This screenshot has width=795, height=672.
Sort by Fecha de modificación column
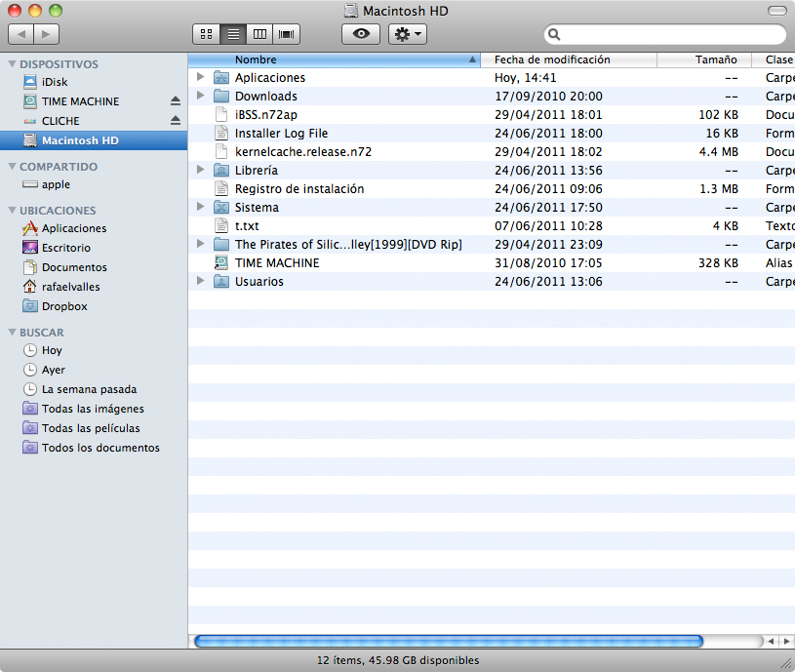(x=569, y=59)
